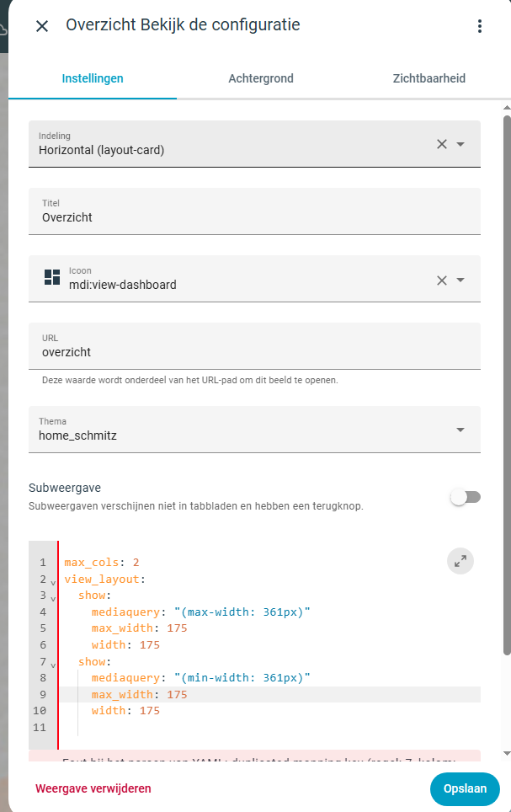Expand the YAML editor to fullscreen
The image size is (511, 812).
(x=460, y=562)
